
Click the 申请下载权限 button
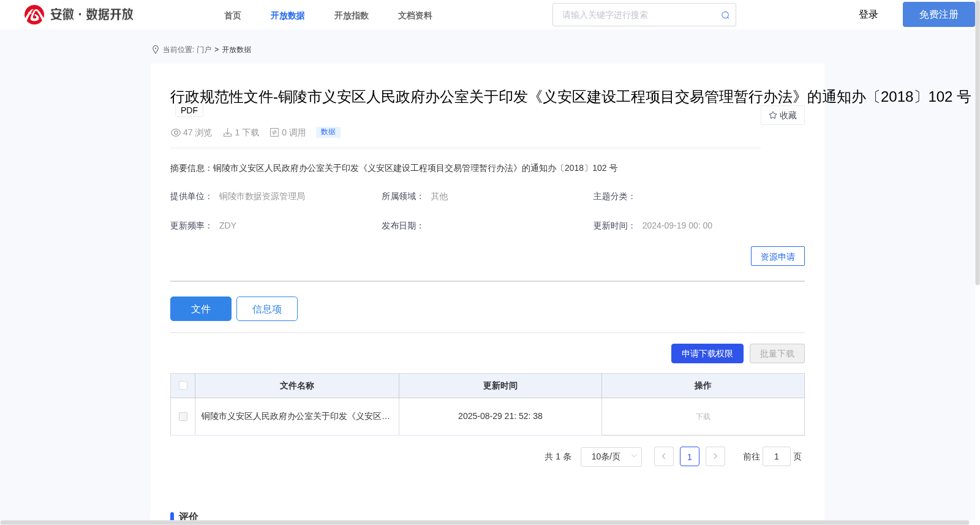(707, 353)
